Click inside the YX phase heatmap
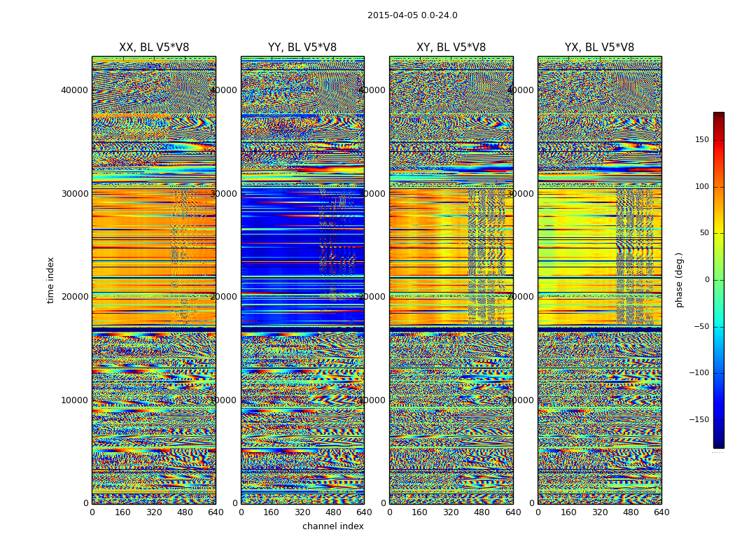Viewport: 735px width, 560px height. click(599, 280)
